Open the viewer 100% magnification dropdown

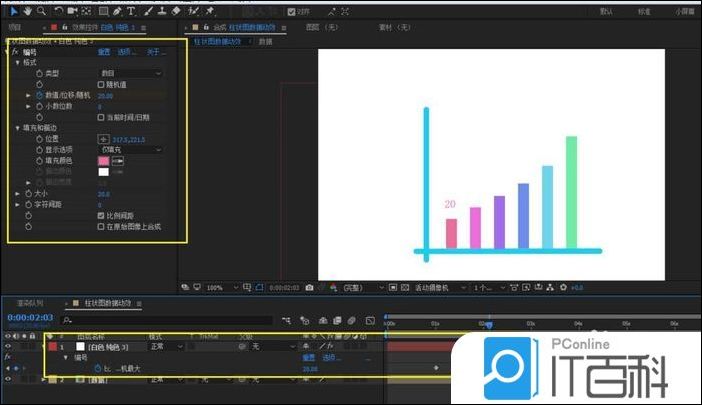click(x=222, y=288)
